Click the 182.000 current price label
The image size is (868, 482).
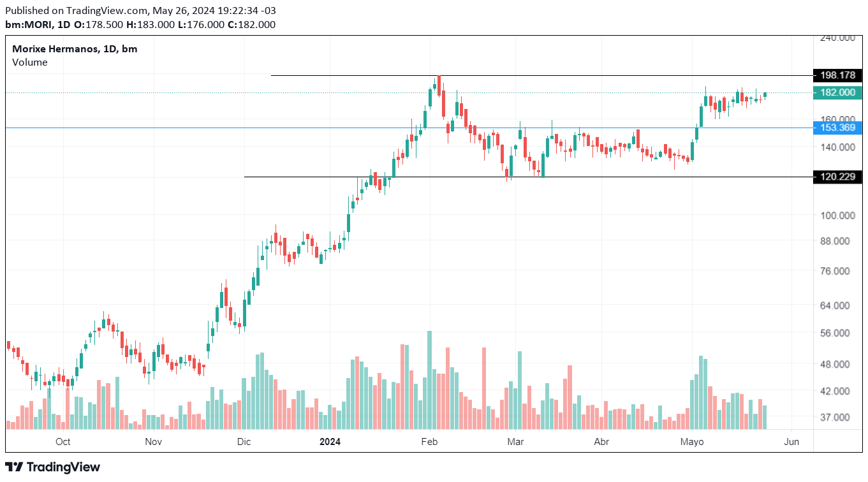pos(838,92)
